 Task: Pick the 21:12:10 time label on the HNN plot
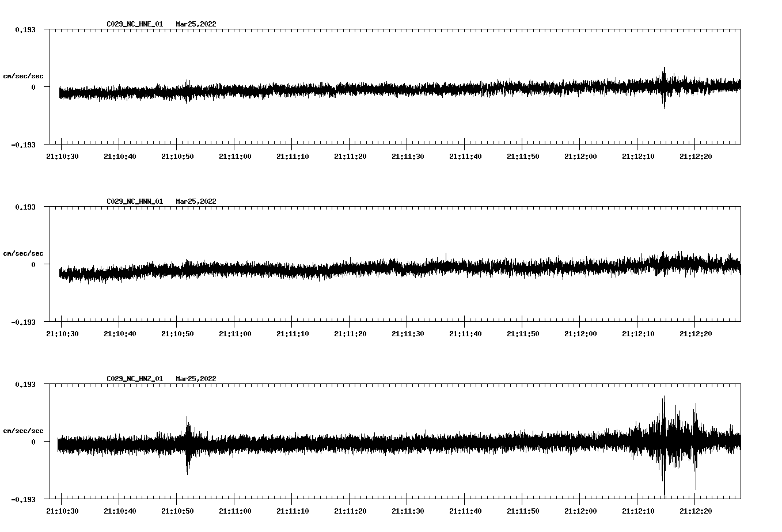click(x=638, y=334)
